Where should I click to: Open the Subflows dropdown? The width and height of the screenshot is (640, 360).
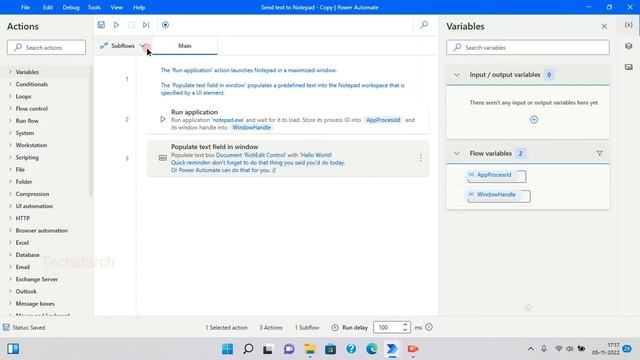(x=123, y=46)
